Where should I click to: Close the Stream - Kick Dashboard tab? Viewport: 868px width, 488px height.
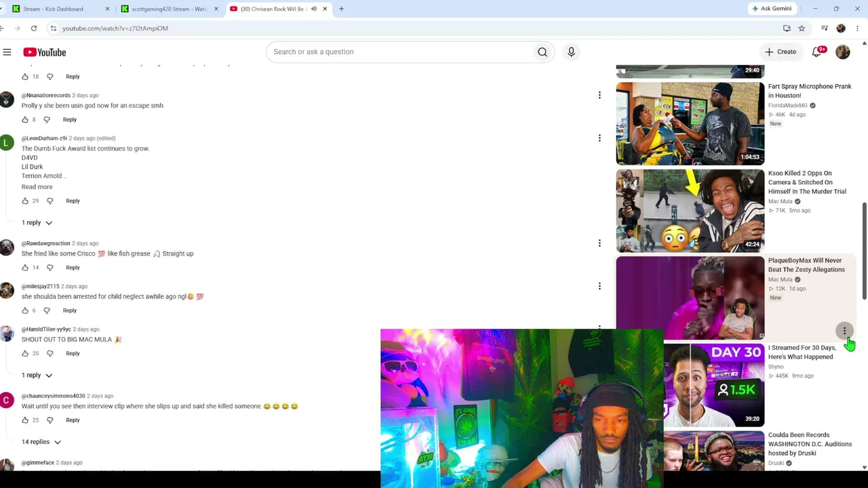point(107,9)
